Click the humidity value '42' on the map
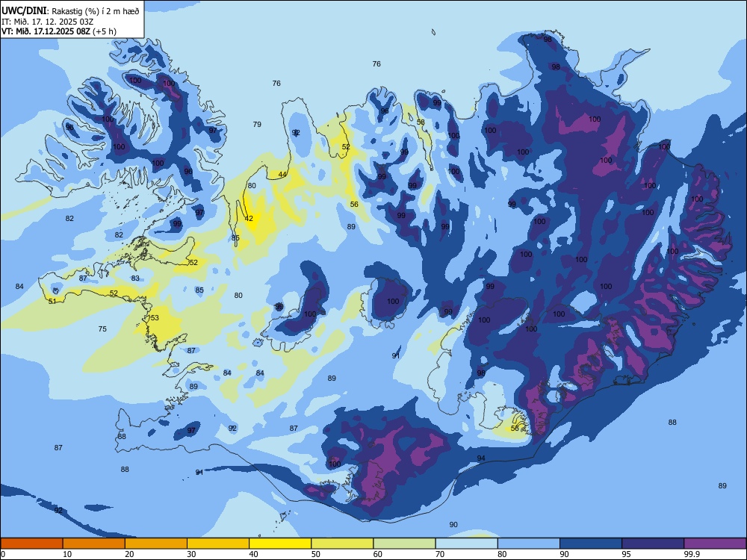Viewport: 747px width, 560px height. (x=249, y=219)
